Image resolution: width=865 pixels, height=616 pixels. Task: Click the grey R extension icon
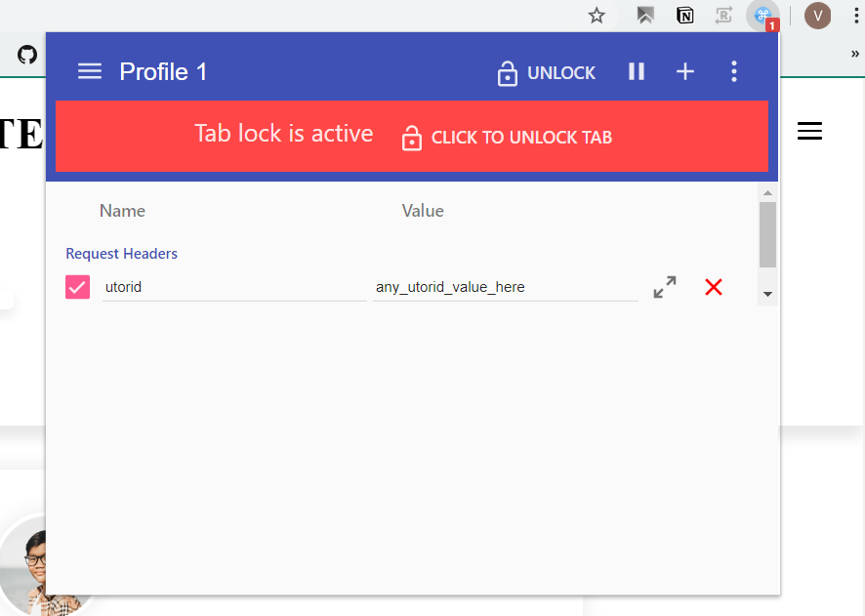pyautogui.click(x=723, y=16)
